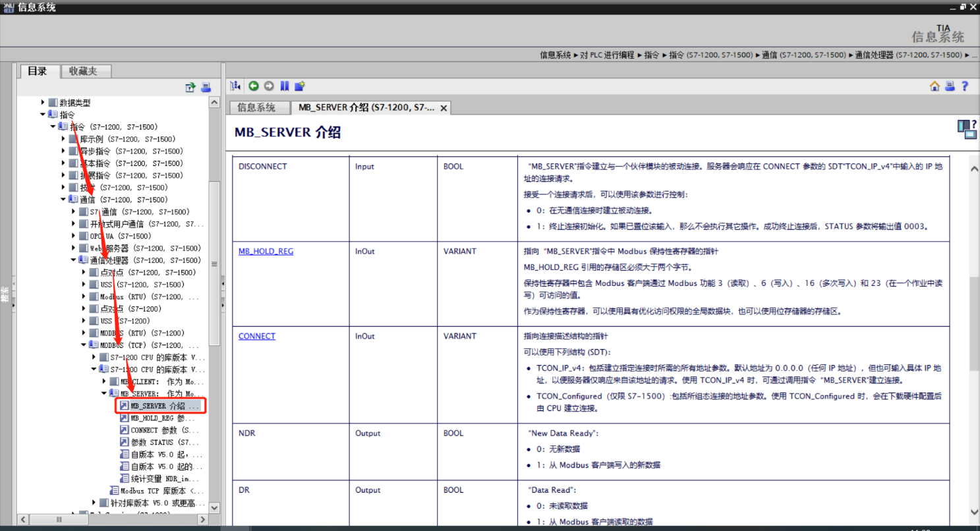980x531 pixels.
Task: Expand the Modbus (RTU) (S7-1200, ... node
Action: coord(84,296)
